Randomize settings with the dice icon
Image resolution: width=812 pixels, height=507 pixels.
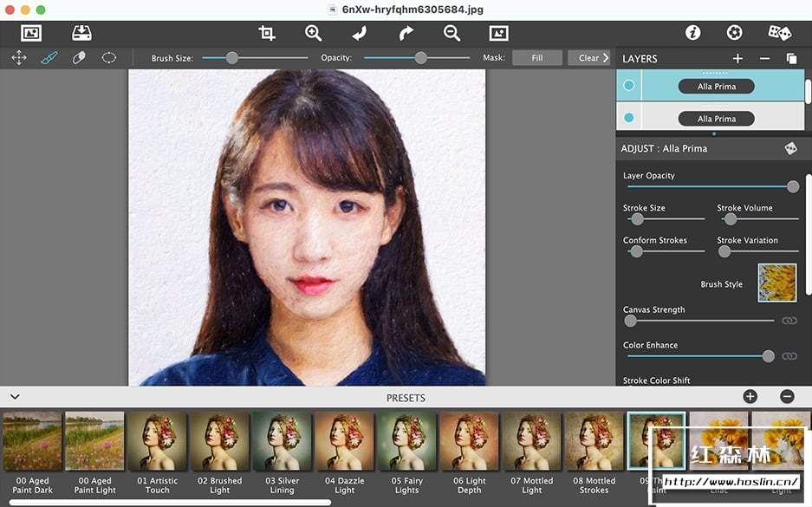point(779,33)
